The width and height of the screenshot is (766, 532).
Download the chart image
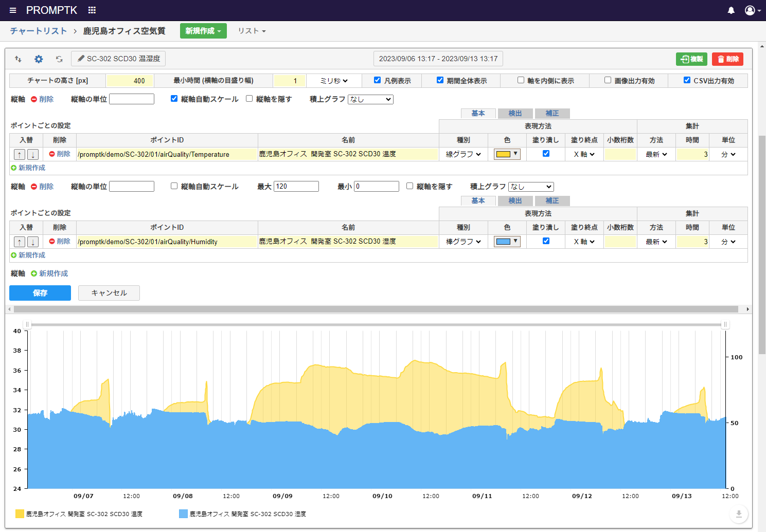[739, 514]
